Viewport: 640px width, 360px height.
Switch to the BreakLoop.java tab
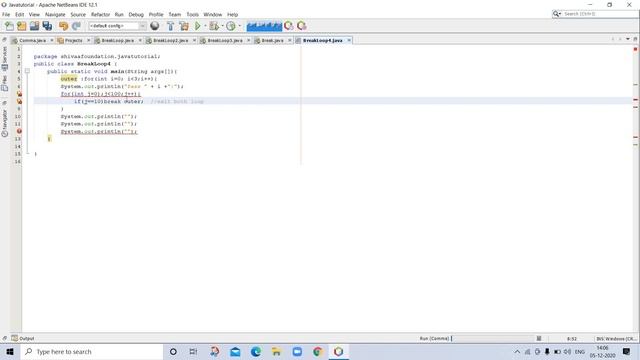(118, 40)
